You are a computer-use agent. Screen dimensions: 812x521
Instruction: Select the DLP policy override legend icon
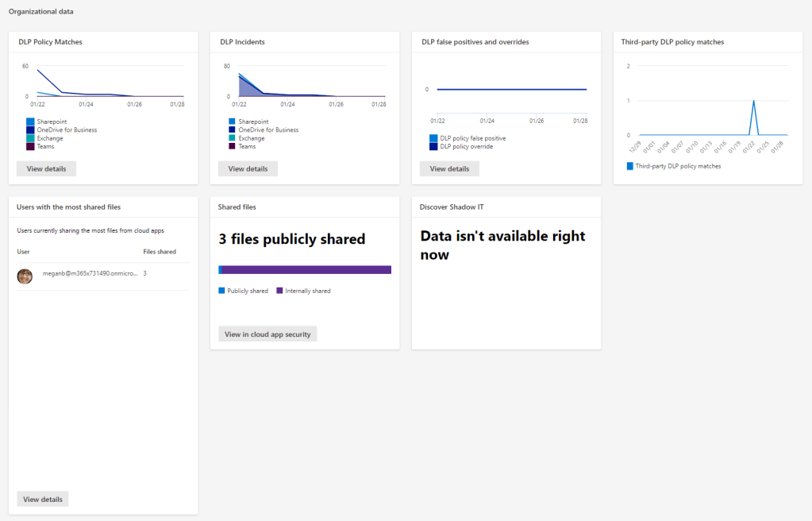pos(433,146)
